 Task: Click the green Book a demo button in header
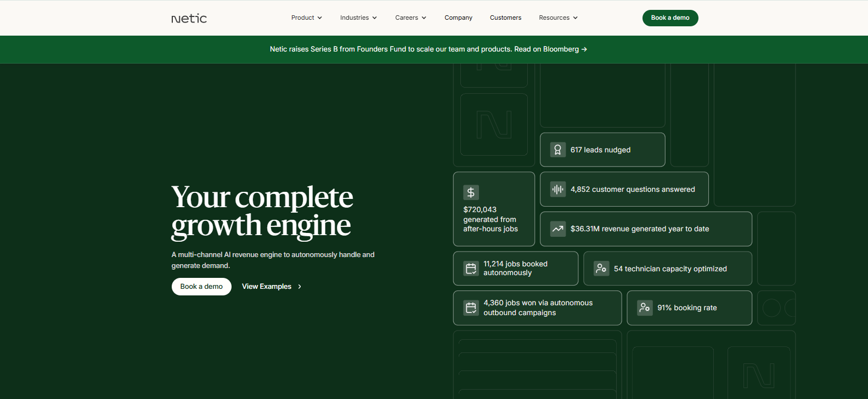click(x=670, y=18)
